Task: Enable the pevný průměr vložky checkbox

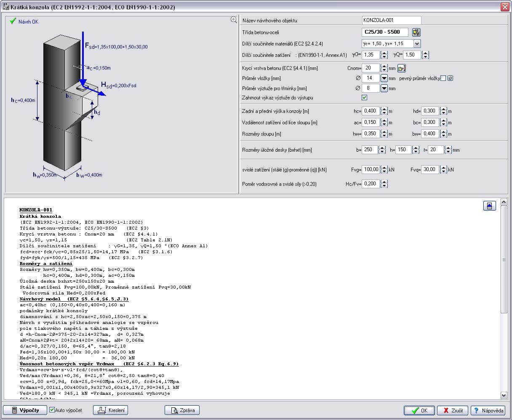Action: click(443, 78)
